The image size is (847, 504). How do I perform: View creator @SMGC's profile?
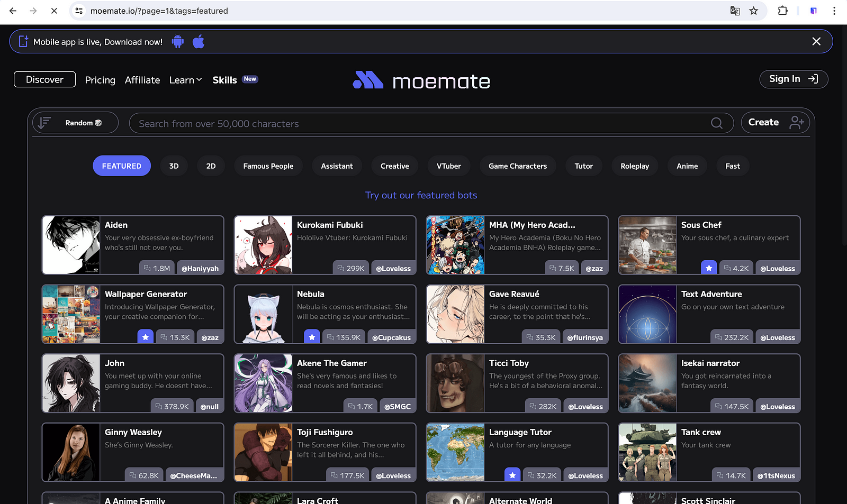(398, 406)
